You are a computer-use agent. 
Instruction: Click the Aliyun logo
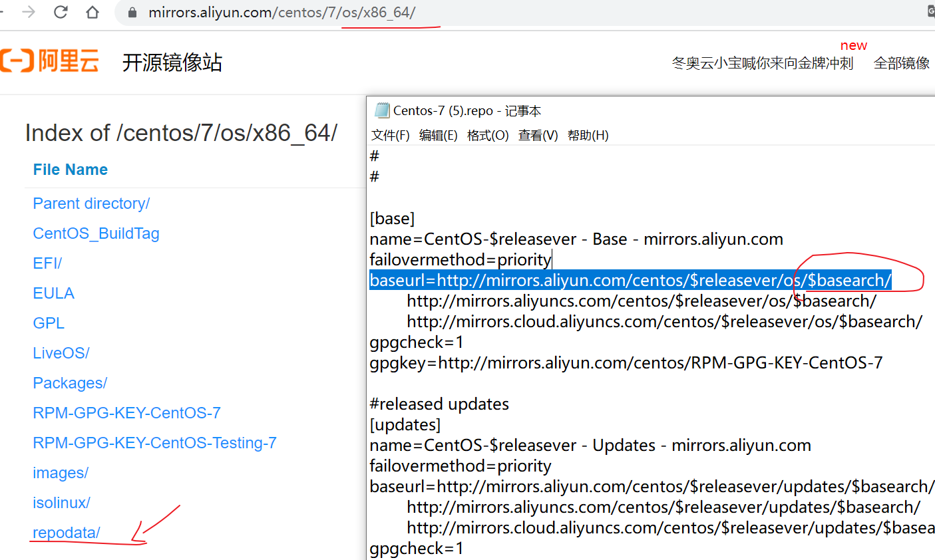[x=50, y=61]
